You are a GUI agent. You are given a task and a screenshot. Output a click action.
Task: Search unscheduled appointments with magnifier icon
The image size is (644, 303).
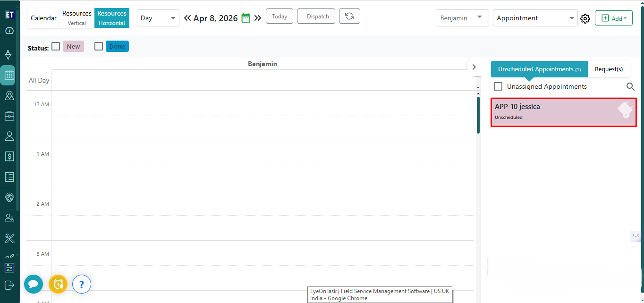pyautogui.click(x=630, y=86)
